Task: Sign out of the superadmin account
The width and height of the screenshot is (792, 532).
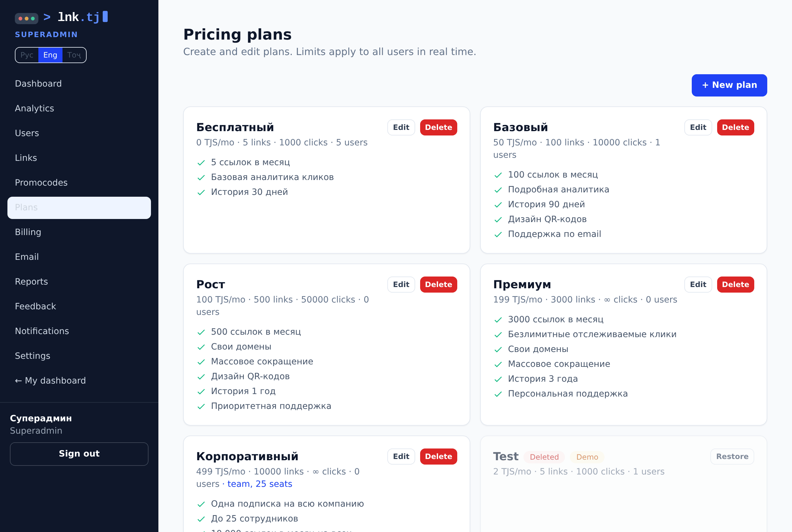Action: (x=79, y=454)
